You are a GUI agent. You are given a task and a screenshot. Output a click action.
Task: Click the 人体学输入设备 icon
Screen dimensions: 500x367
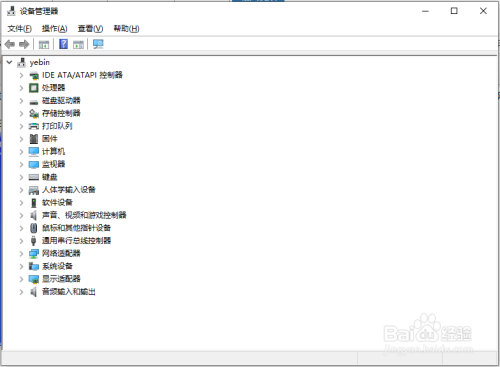pos(34,190)
